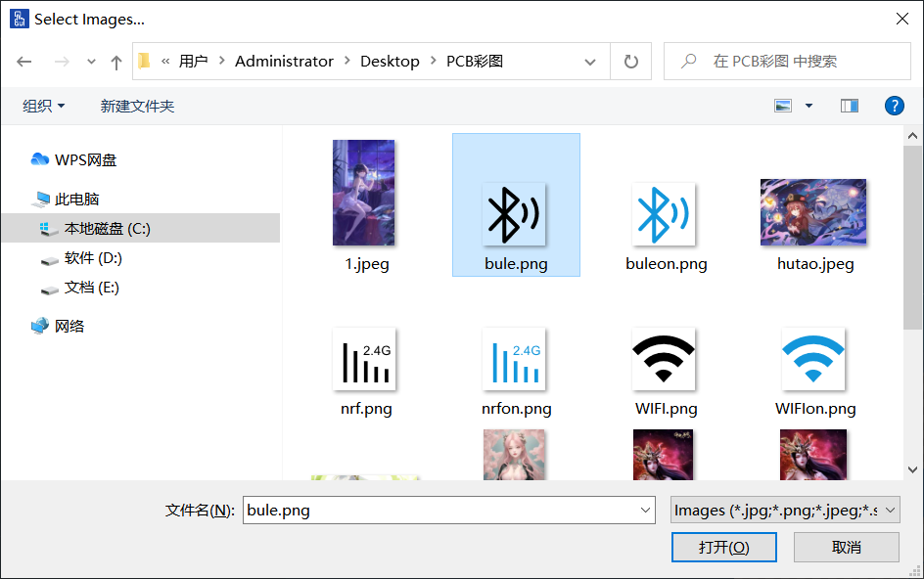Create a folder with 新建文件夹
The image size is (924, 579).
(137, 106)
